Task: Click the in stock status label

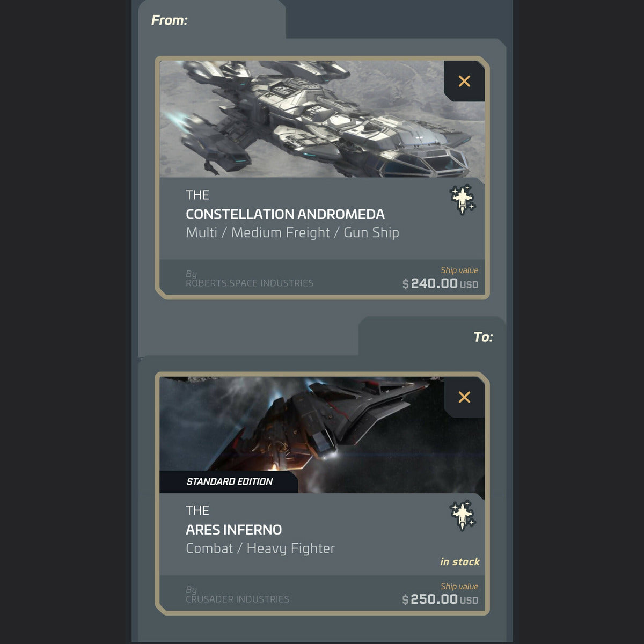Action: (x=460, y=561)
